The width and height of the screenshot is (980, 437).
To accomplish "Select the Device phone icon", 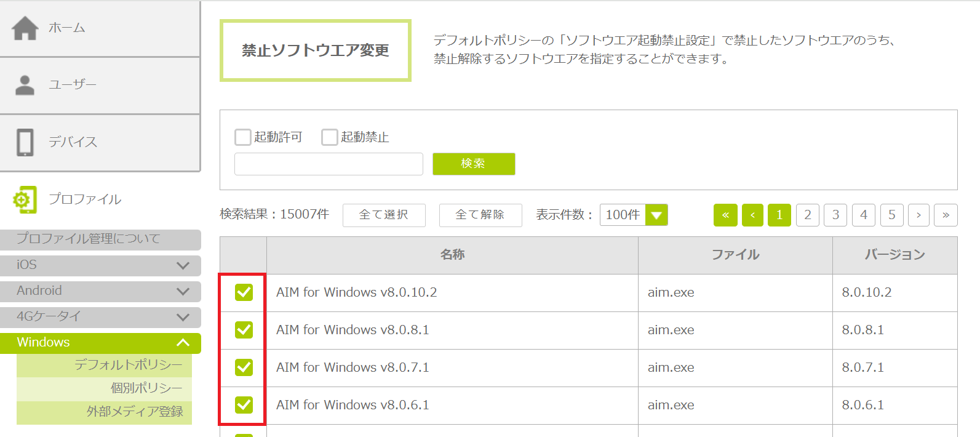I will 25,142.
